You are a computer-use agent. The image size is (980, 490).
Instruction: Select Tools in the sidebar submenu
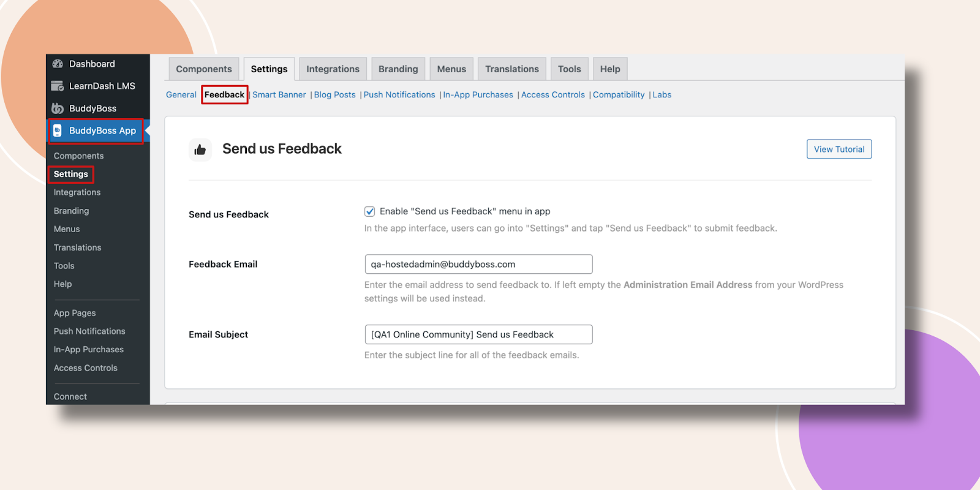tap(64, 266)
